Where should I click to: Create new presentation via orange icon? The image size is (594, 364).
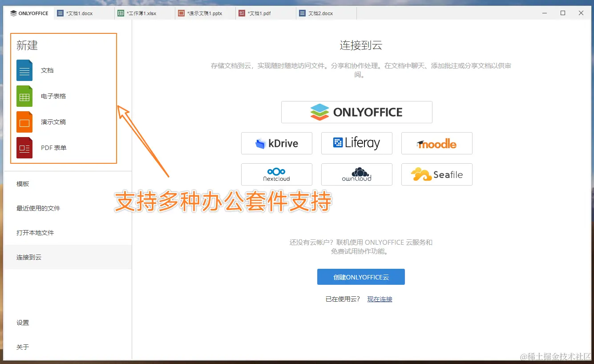click(x=24, y=122)
